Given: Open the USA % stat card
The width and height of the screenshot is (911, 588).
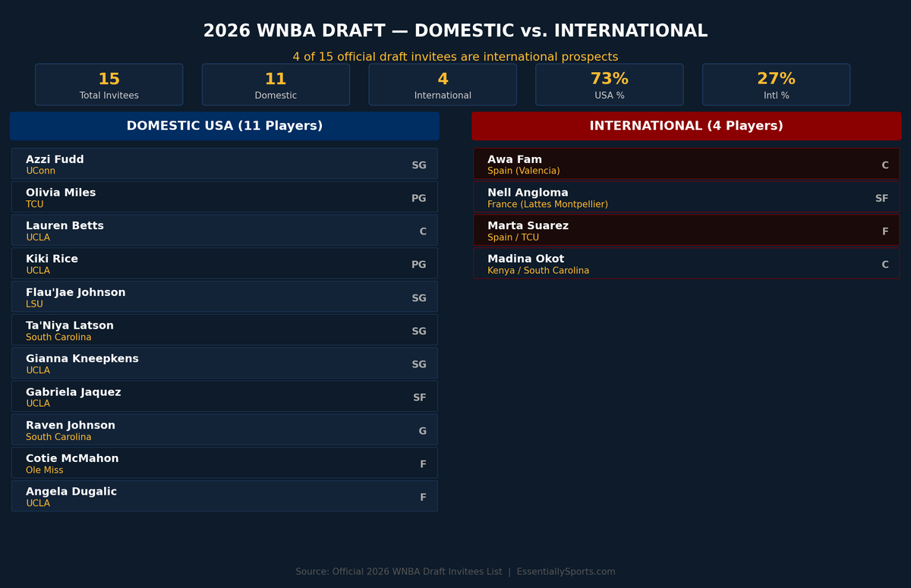Looking at the screenshot, I should pos(609,84).
